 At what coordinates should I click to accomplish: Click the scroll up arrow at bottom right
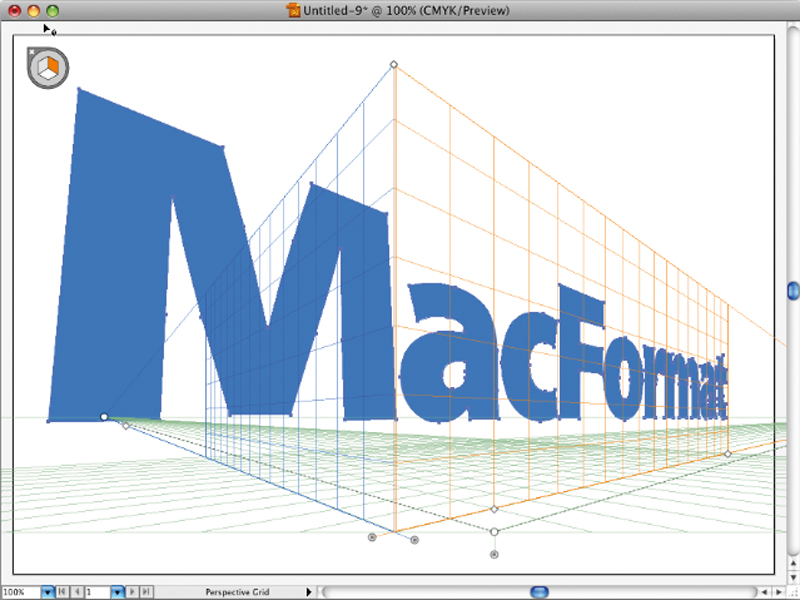point(793,563)
